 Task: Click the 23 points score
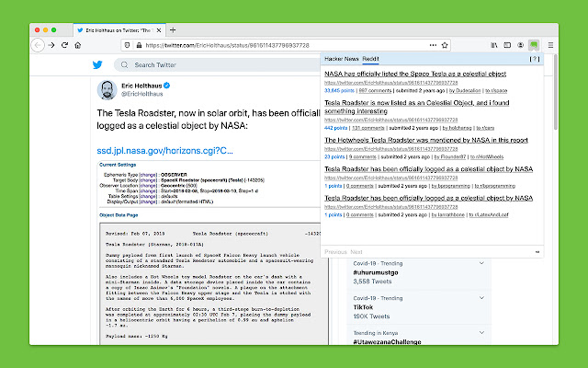click(334, 157)
